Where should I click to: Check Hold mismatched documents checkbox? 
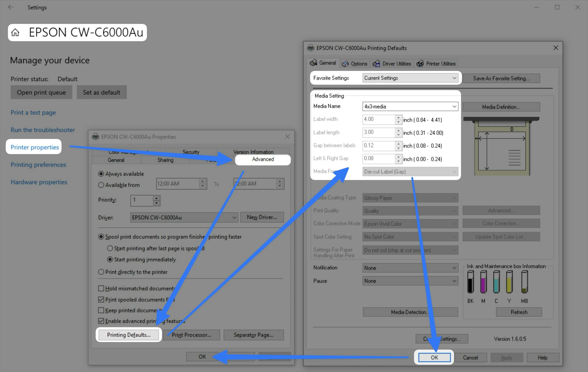click(101, 288)
